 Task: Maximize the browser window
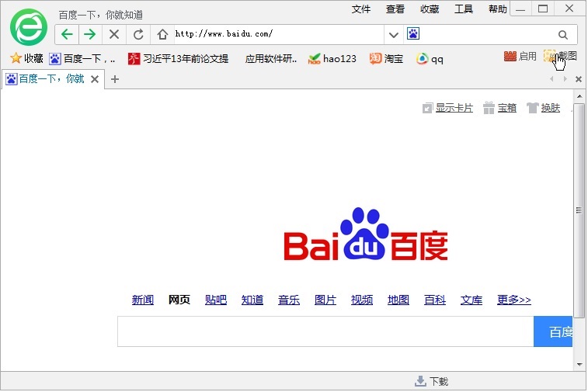point(543,9)
